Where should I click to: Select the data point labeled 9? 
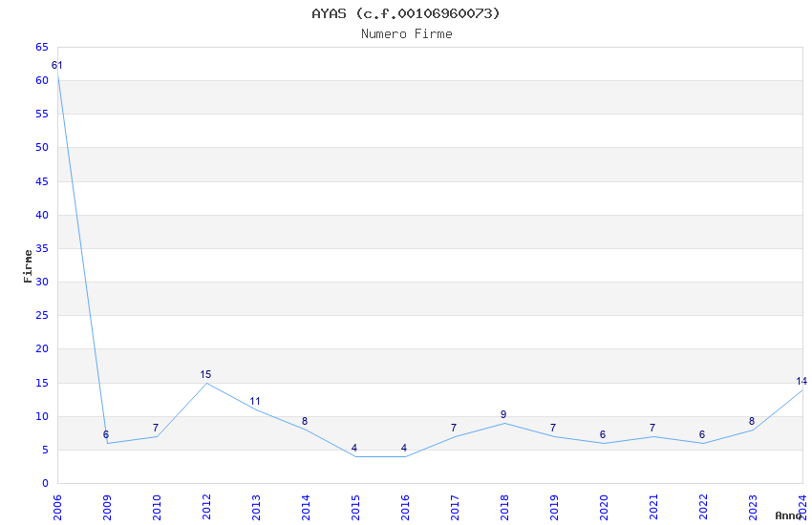pyautogui.click(x=503, y=414)
